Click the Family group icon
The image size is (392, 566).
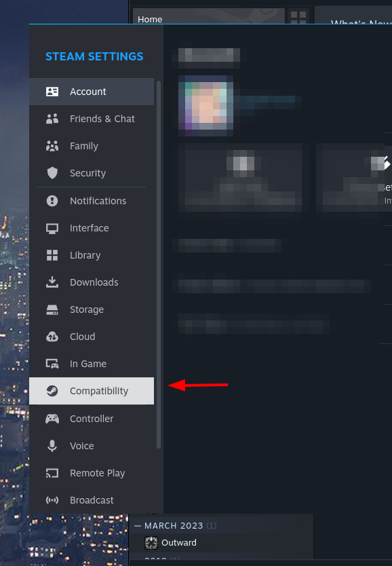pyautogui.click(x=52, y=146)
